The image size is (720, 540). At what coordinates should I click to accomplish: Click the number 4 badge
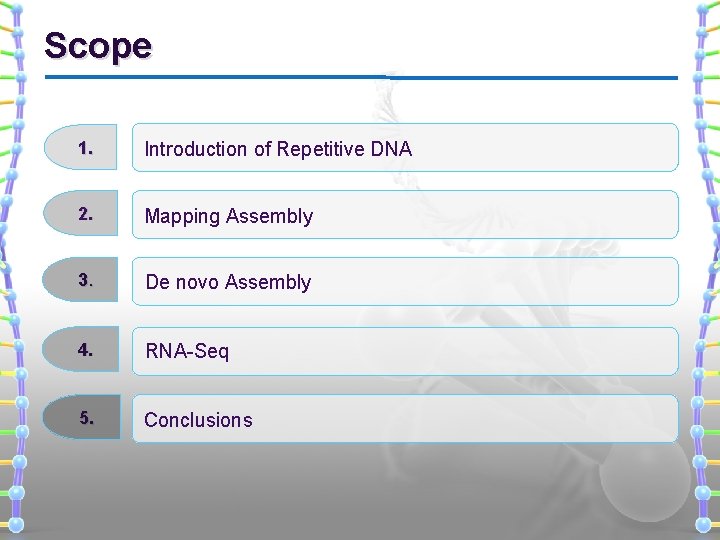coord(84,351)
